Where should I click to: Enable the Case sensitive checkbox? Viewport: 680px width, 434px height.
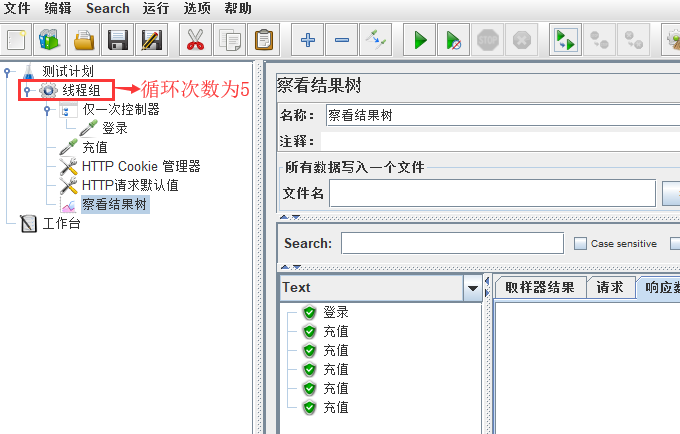tap(580, 243)
